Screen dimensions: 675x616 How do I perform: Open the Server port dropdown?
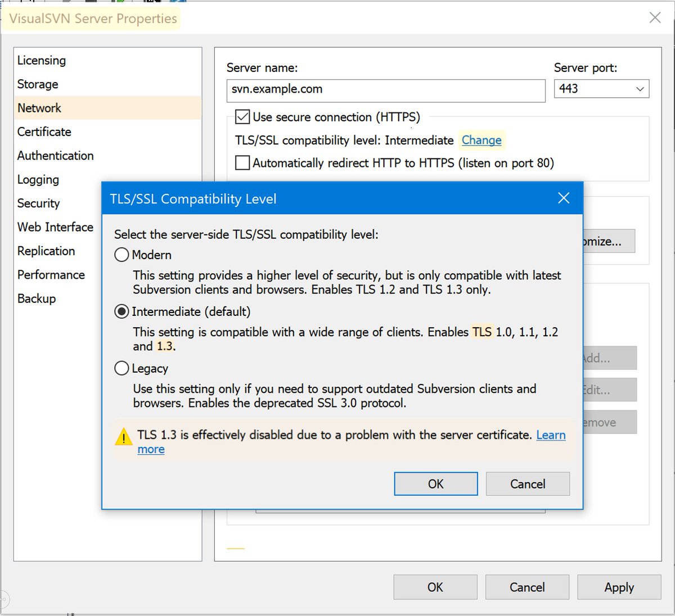tap(601, 89)
